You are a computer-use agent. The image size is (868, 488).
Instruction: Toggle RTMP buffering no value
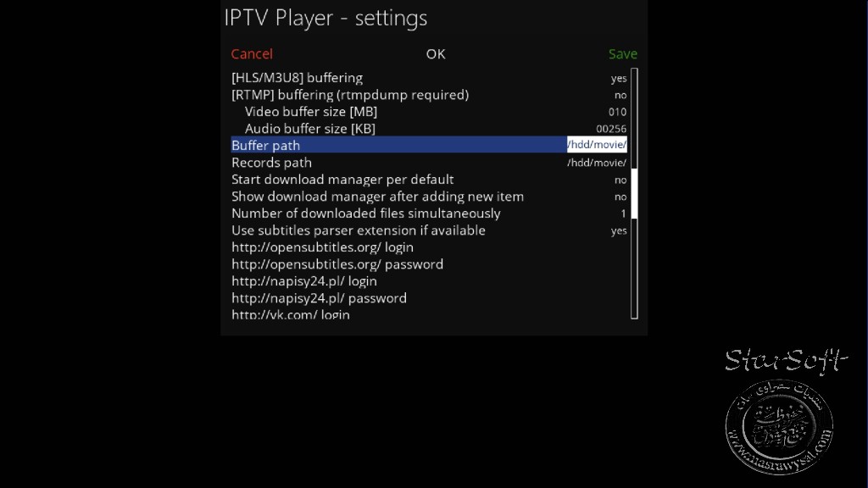tap(620, 95)
